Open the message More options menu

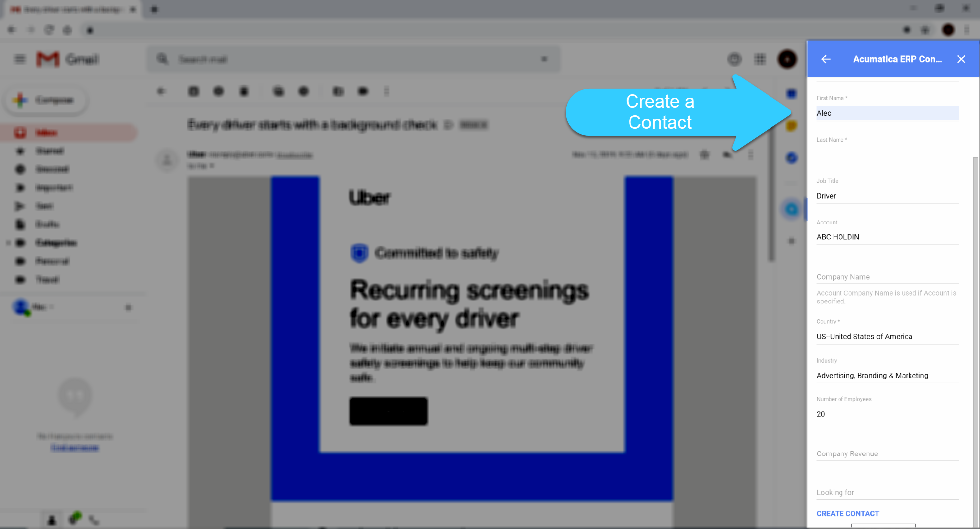tap(751, 155)
